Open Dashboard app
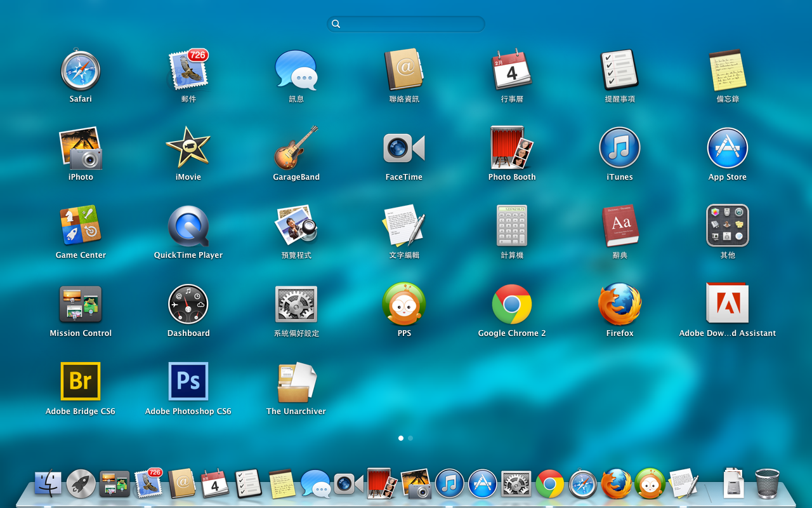The width and height of the screenshot is (812, 508). click(x=188, y=304)
